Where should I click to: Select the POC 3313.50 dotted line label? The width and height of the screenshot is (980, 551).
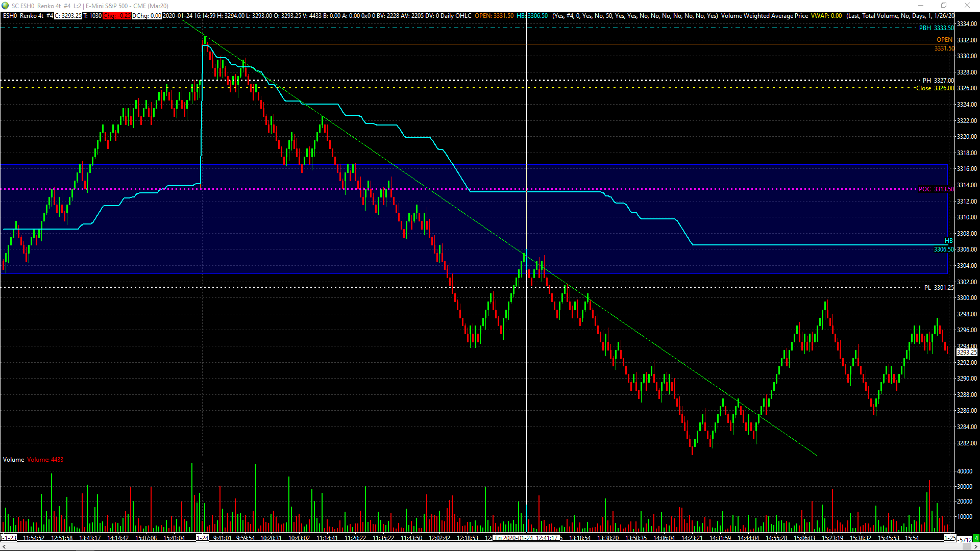pos(935,189)
